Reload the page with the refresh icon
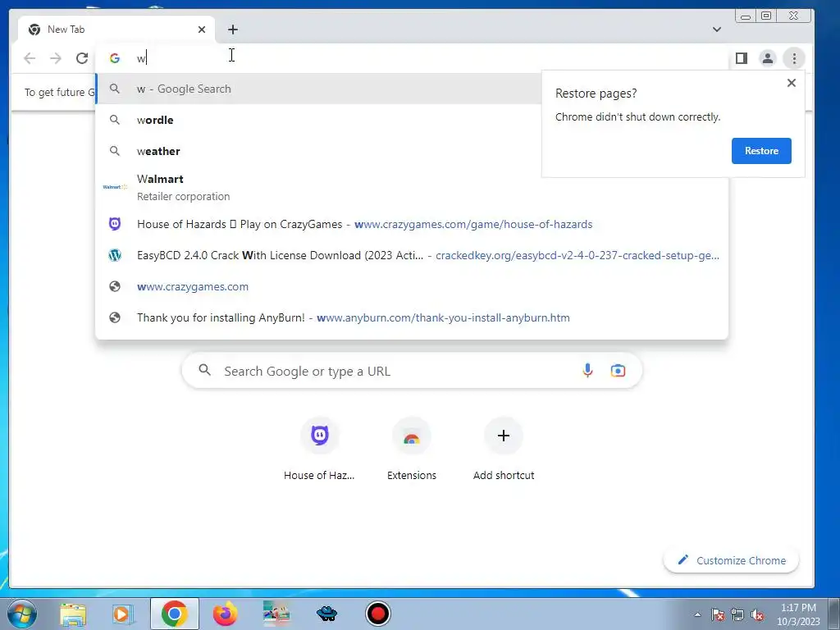The height and width of the screenshot is (630, 840). tap(82, 58)
